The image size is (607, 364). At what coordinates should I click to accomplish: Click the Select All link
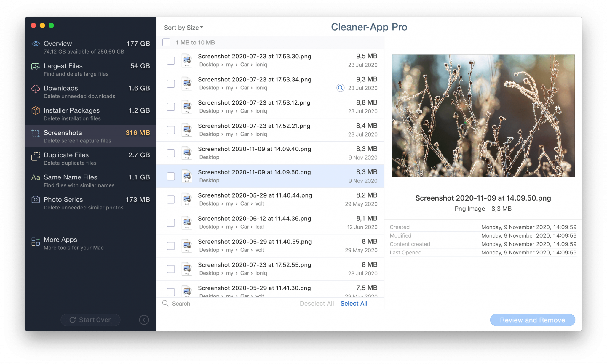(x=354, y=303)
